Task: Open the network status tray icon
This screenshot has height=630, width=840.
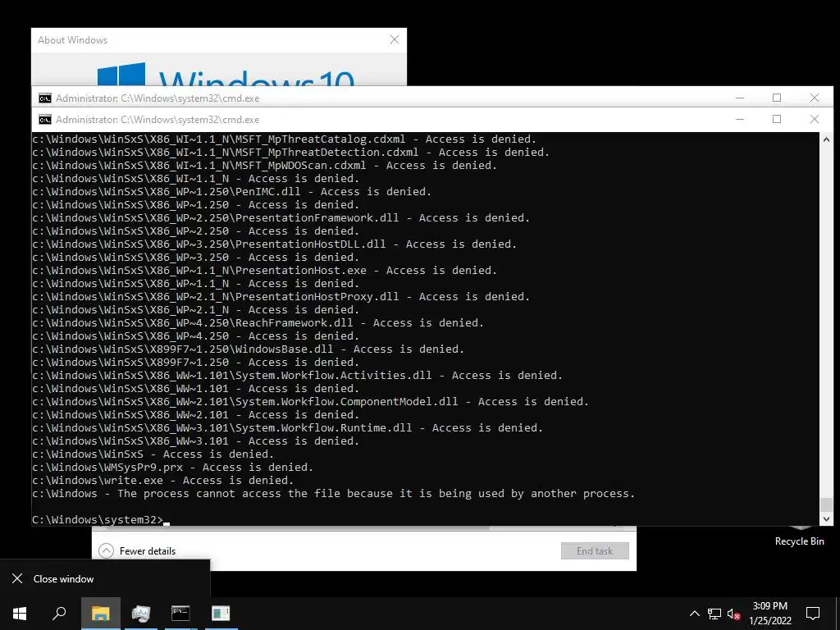Action: click(x=714, y=614)
